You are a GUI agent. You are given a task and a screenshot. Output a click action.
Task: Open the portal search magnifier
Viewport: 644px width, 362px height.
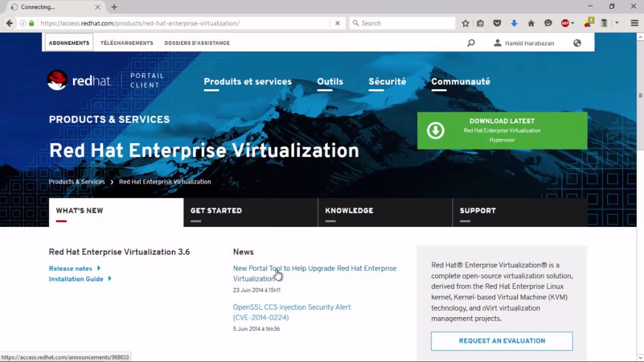tap(471, 43)
